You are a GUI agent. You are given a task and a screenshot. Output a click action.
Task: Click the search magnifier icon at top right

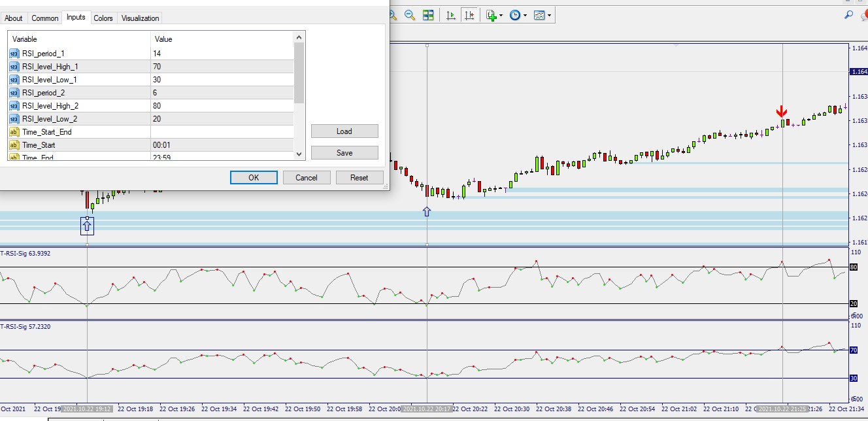pos(849,14)
